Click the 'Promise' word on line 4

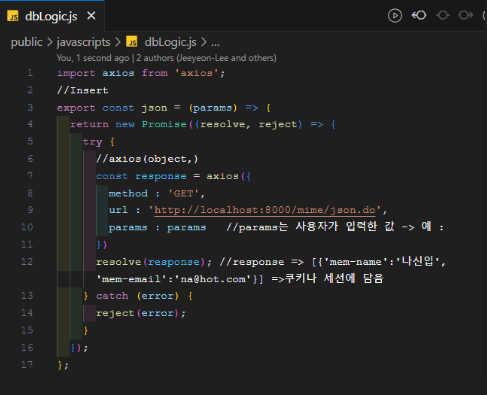click(164, 124)
